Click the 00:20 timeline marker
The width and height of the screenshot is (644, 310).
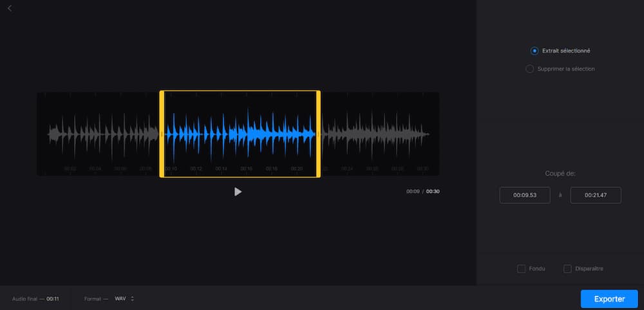tap(296, 169)
